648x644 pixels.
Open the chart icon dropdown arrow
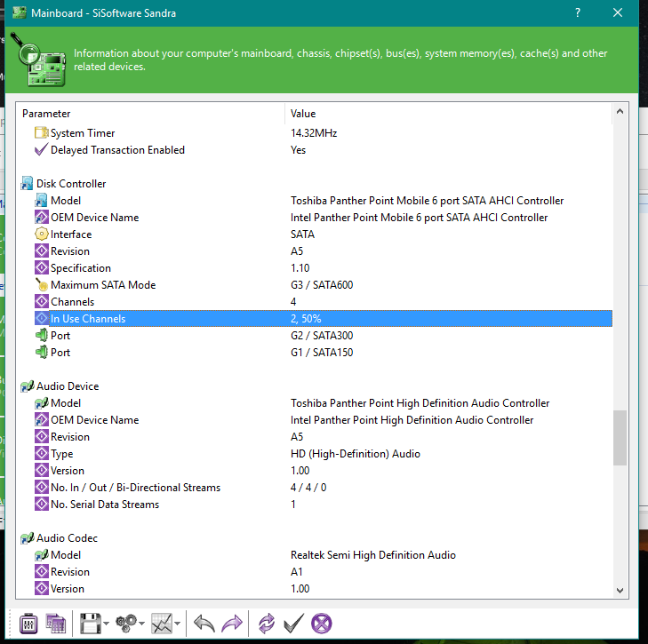(178, 624)
